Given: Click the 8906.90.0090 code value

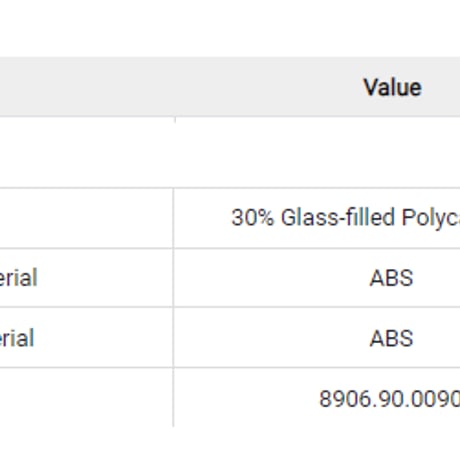Looking at the screenshot, I should pos(389,399).
